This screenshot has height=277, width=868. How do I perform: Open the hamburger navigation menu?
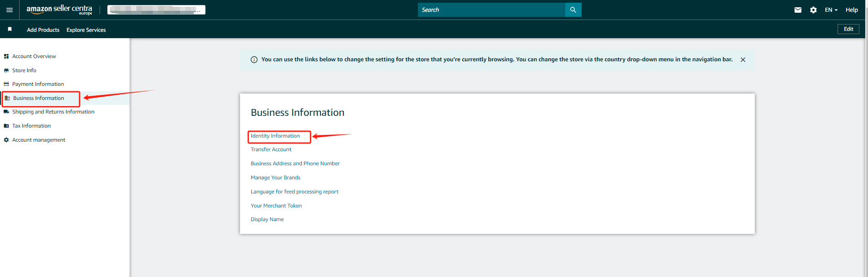point(10,10)
